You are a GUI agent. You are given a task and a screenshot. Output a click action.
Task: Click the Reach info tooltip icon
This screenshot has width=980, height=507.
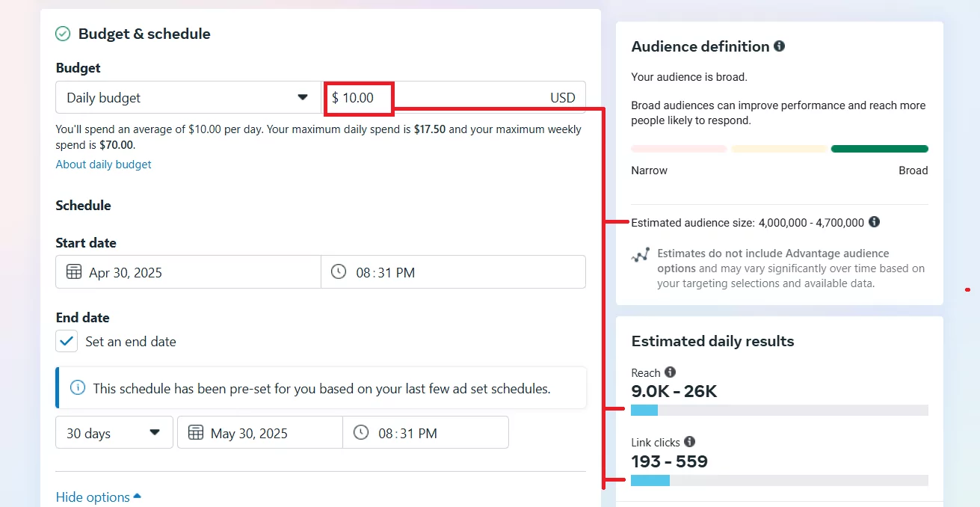[x=669, y=372]
